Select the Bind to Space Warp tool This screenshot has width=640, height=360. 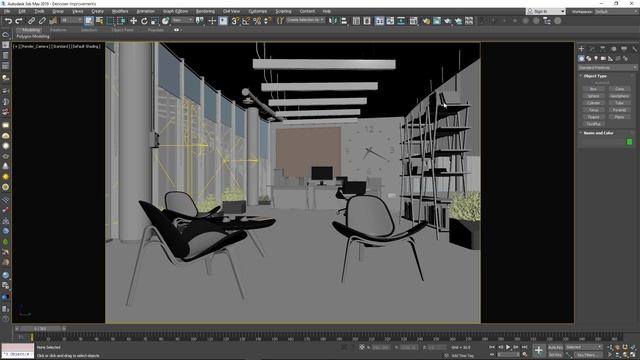[53, 21]
